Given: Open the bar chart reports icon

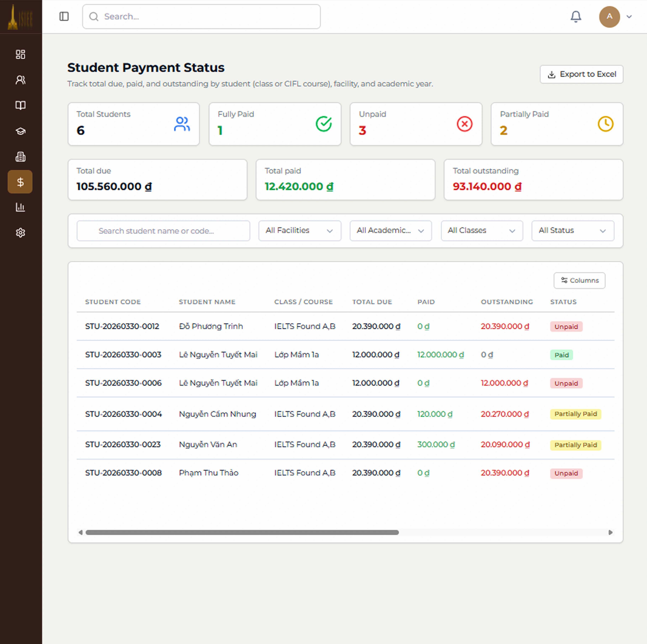Looking at the screenshot, I should (20, 207).
